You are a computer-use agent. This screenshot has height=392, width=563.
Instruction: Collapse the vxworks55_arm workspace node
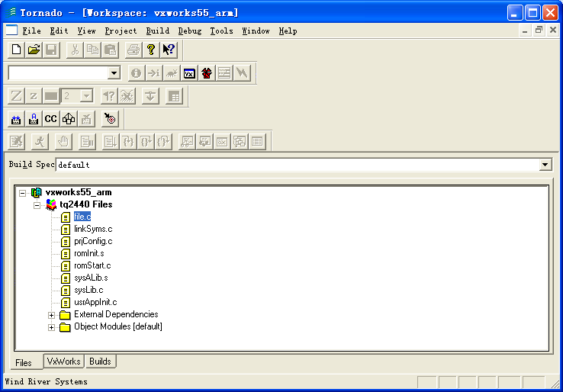click(x=22, y=193)
